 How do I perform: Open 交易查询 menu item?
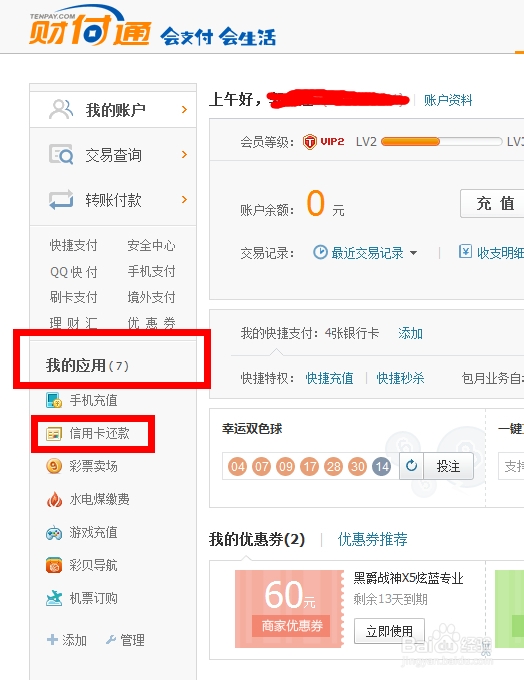point(113,155)
